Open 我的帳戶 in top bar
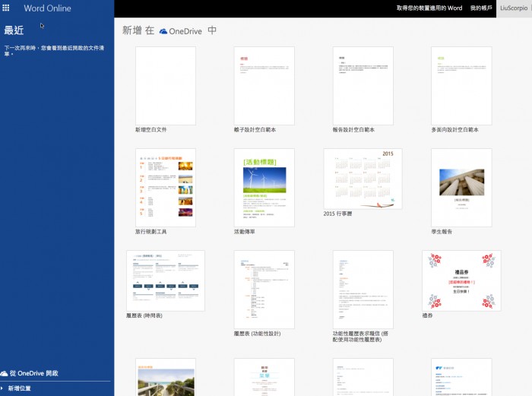 coord(480,8)
